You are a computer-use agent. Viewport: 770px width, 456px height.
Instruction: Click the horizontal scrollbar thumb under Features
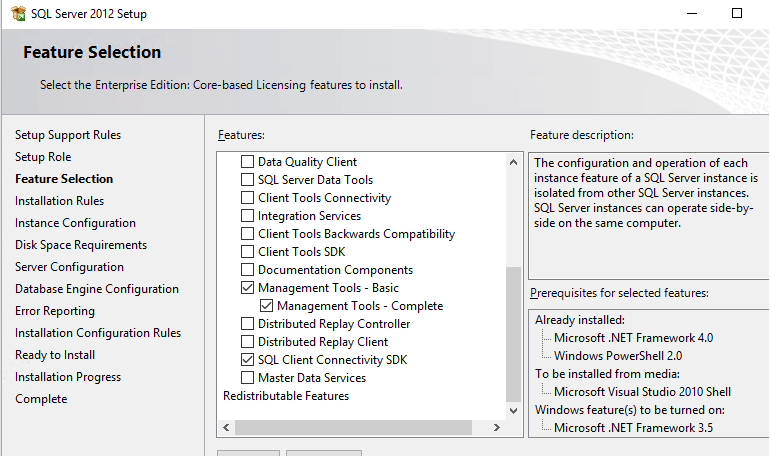[x=354, y=428]
